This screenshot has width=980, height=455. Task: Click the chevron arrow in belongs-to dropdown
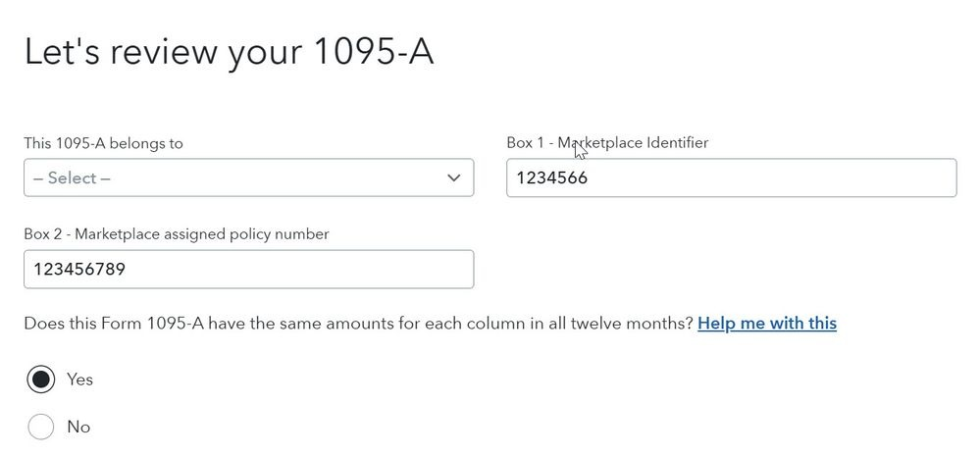coord(453,178)
